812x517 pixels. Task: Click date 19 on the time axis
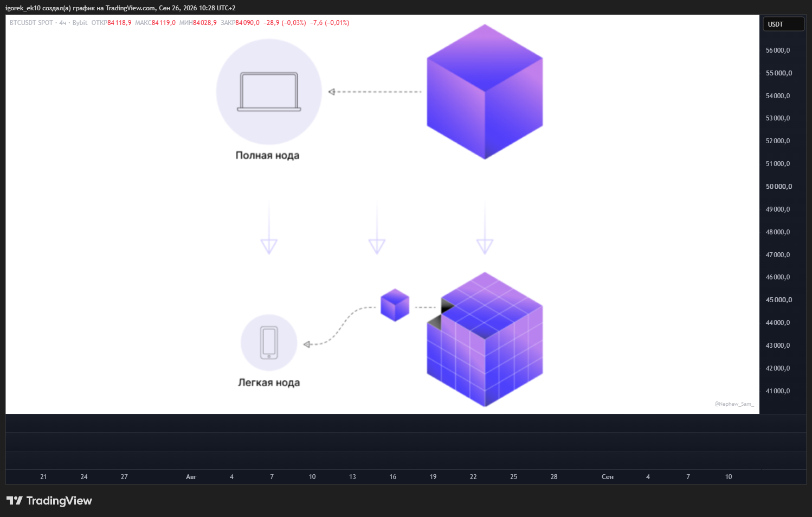tap(433, 477)
